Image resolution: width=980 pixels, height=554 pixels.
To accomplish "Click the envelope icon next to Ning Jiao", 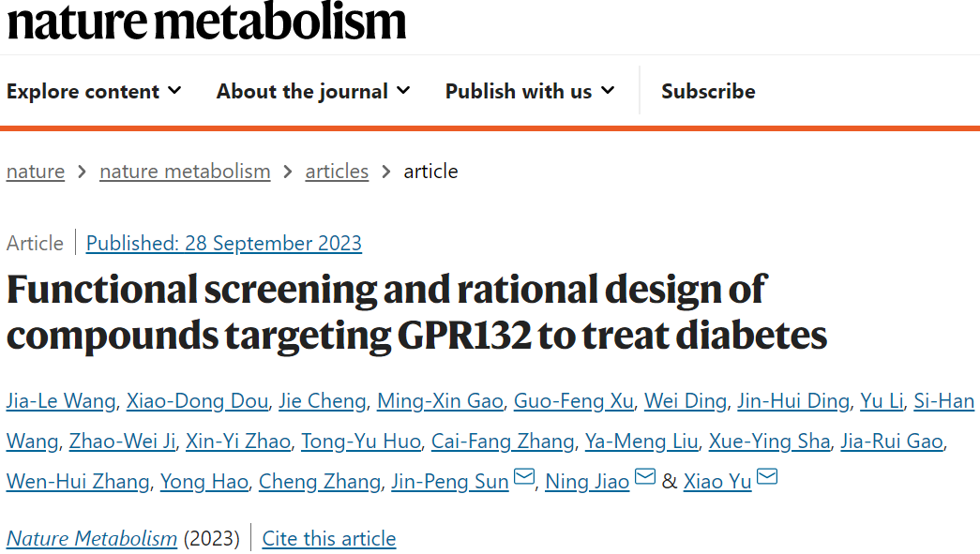I will pyautogui.click(x=645, y=476).
